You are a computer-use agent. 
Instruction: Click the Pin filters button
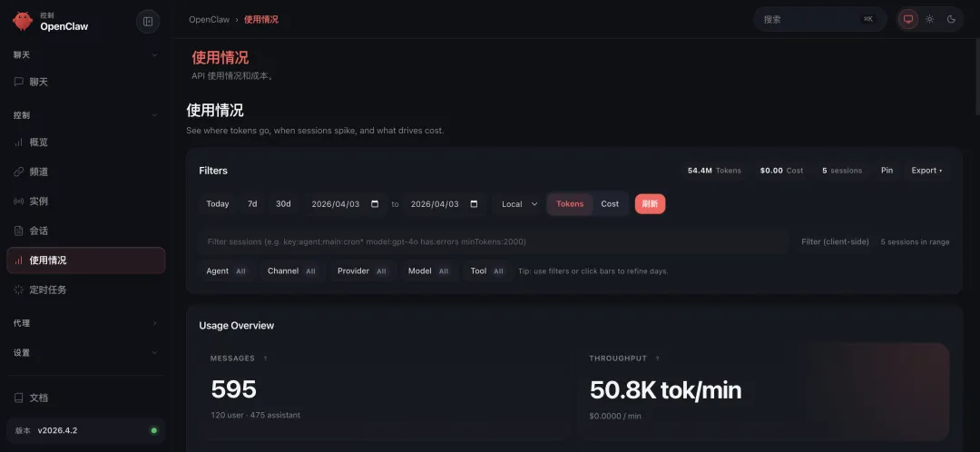tap(887, 171)
